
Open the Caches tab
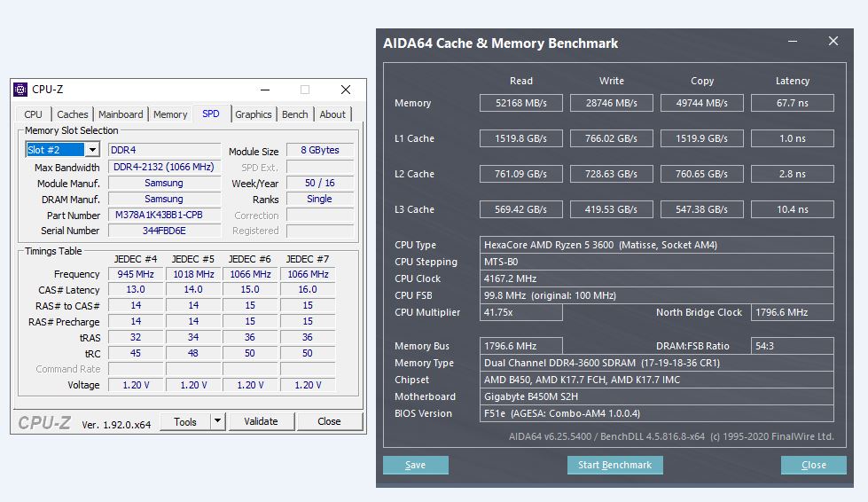[x=72, y=114]
